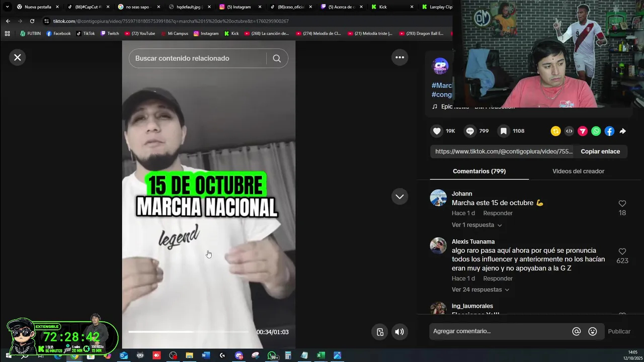The image size is (644, 362).
Task: Open FUTBIN bookmark
Action: [x=31, y=34]
